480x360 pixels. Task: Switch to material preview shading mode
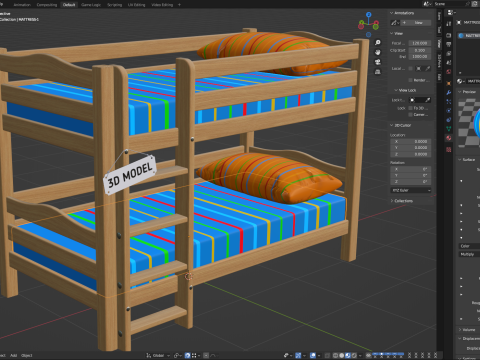click(348, 355)
